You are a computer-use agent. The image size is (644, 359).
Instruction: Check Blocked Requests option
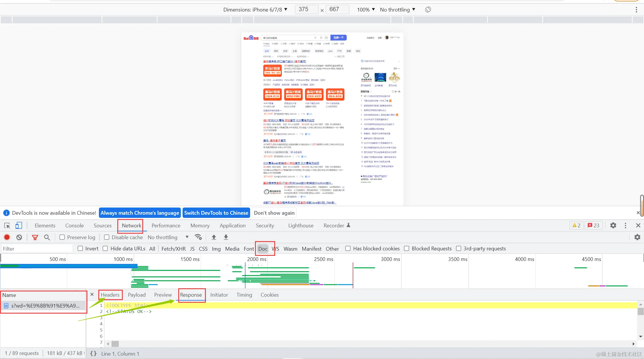point(407,248)
